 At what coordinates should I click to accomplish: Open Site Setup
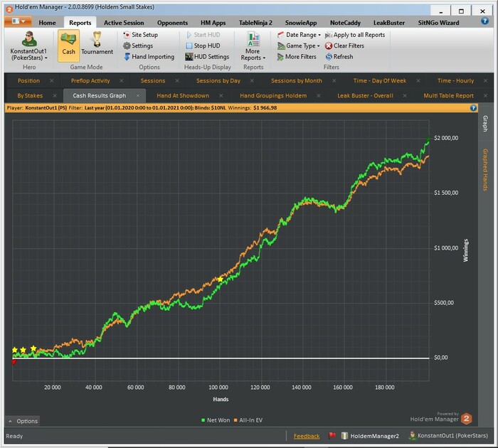point(140,35)
